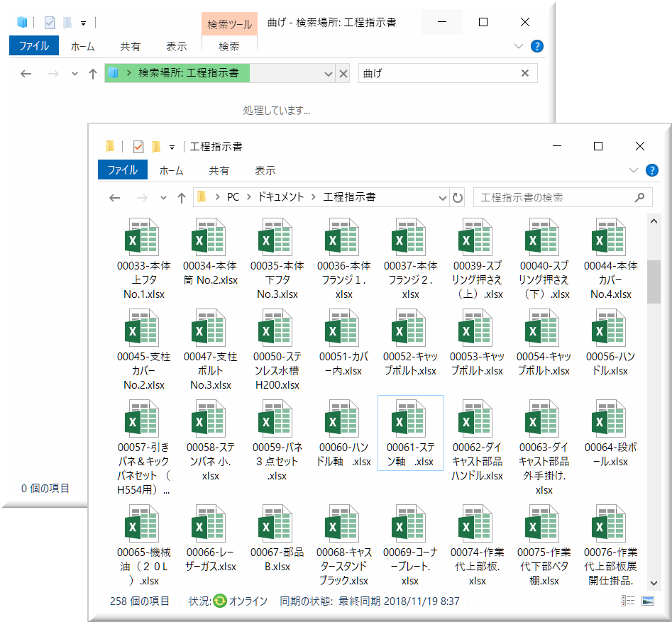Switch to 共有 tab in 工程指示書 window
The image size is (672, 622).
tap(219, 170)
